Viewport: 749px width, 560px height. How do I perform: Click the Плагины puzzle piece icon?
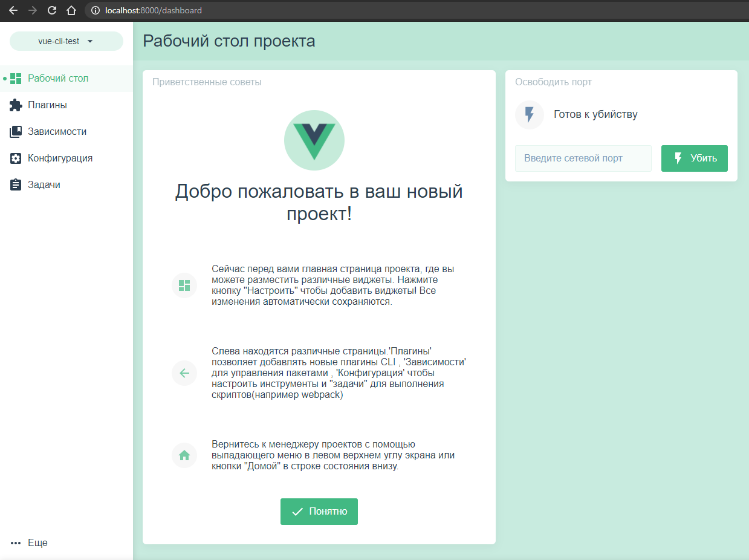[x=16, y=105]
